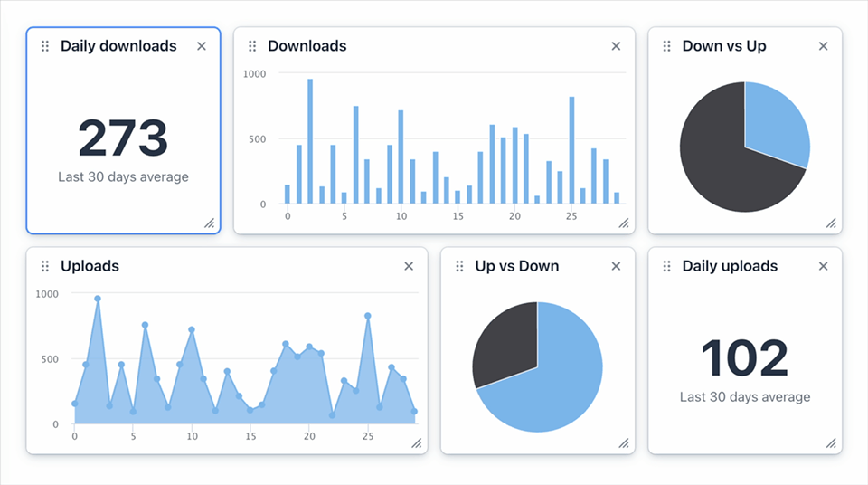Click the tallest bar in the Downloads chart
This screenshot has height=485, width=868.
310,141
